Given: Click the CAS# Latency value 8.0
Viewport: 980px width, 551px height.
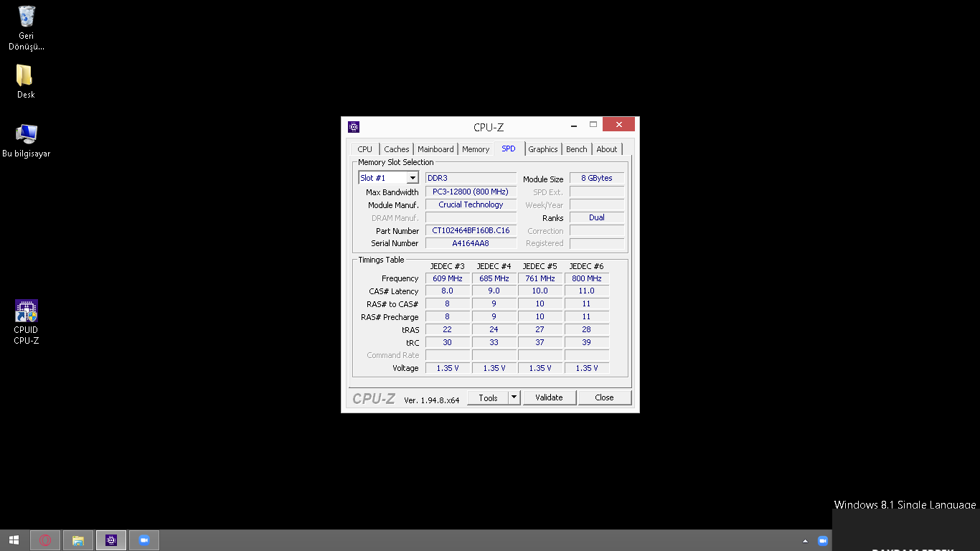Looking at the screenshot, I should tap(448, 291).
